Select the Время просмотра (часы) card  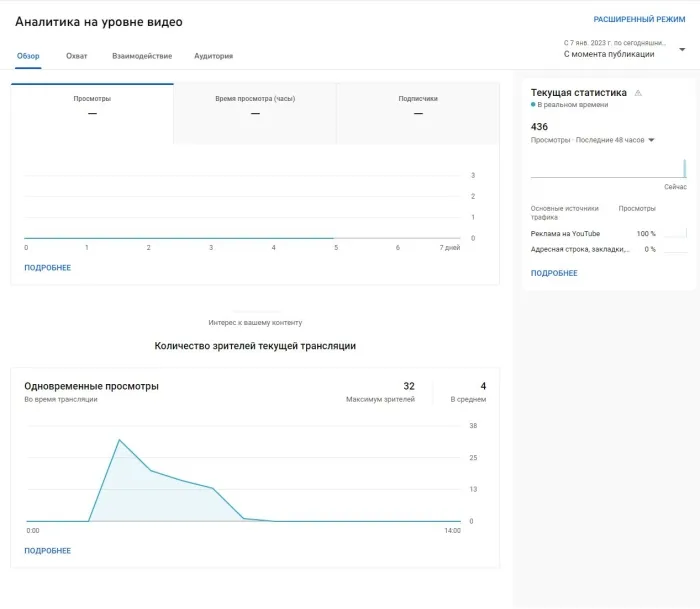click(x=255, y=113)
